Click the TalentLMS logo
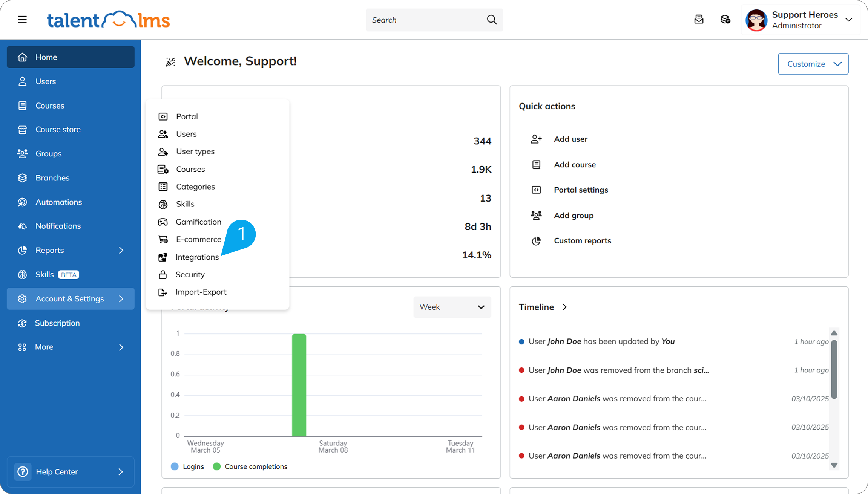 (x=108, y=20)
